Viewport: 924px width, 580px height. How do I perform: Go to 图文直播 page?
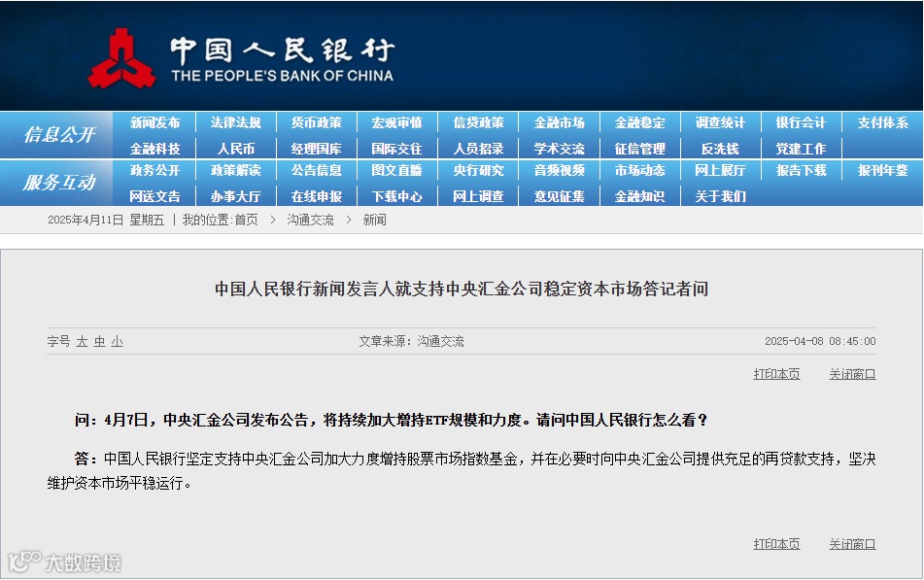coord(397,170)
